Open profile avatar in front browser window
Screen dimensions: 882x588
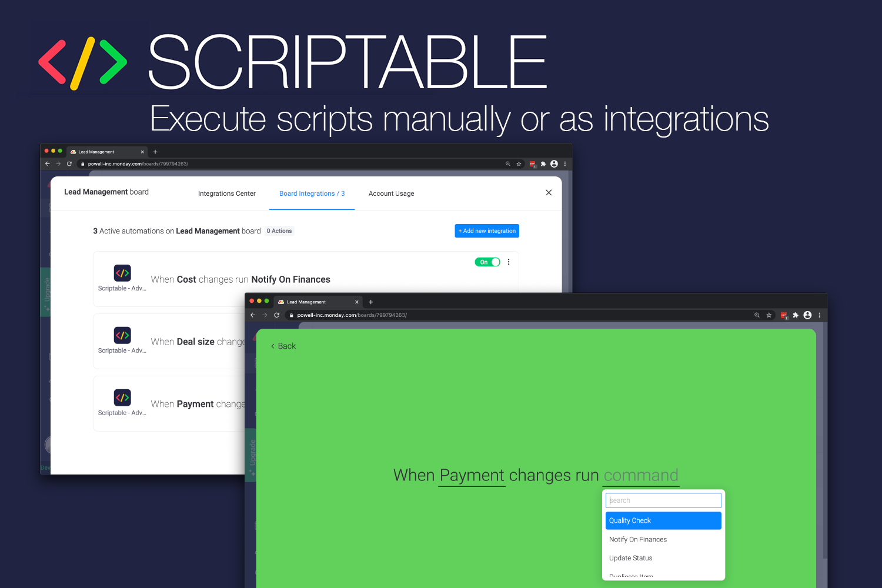[x=807, y=315]
